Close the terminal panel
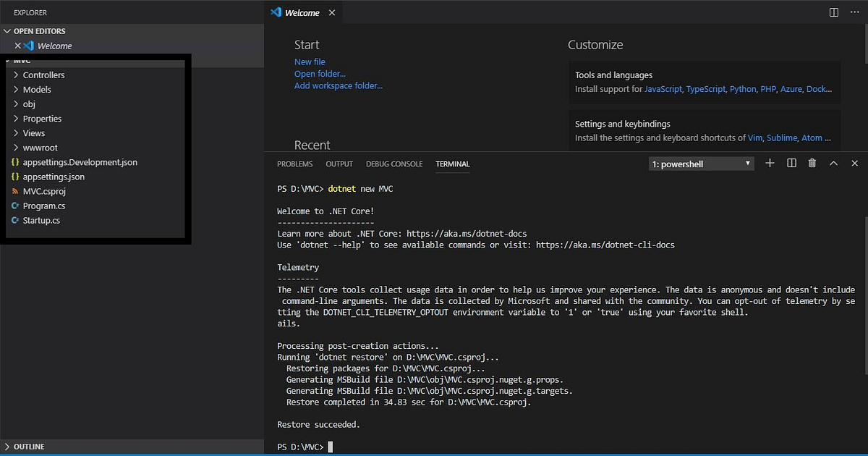Image resolution: width=868 pixels, height=456 pixels. click(854, 164)
